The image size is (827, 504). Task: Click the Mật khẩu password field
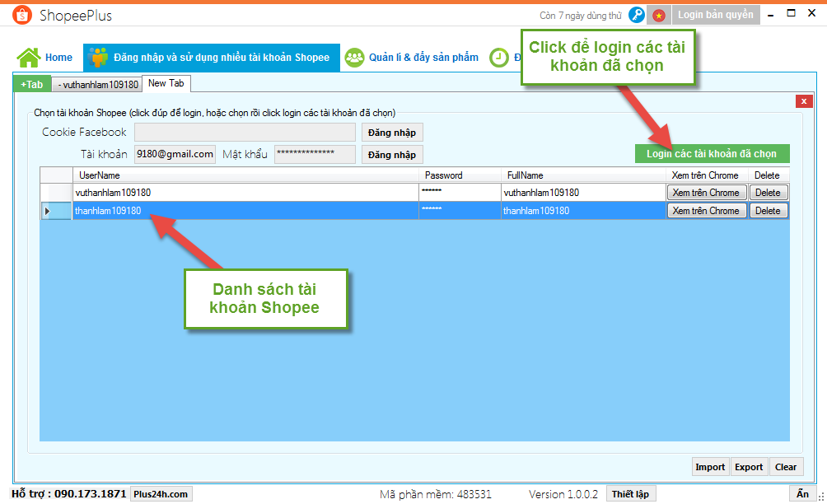(315, 154)
